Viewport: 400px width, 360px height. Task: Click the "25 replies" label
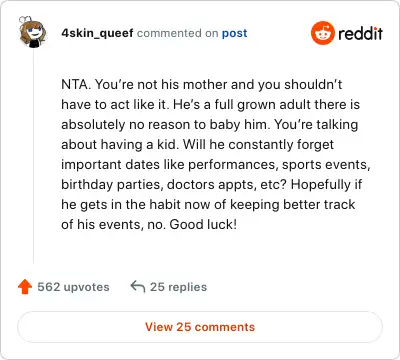[x=178, y=287]
